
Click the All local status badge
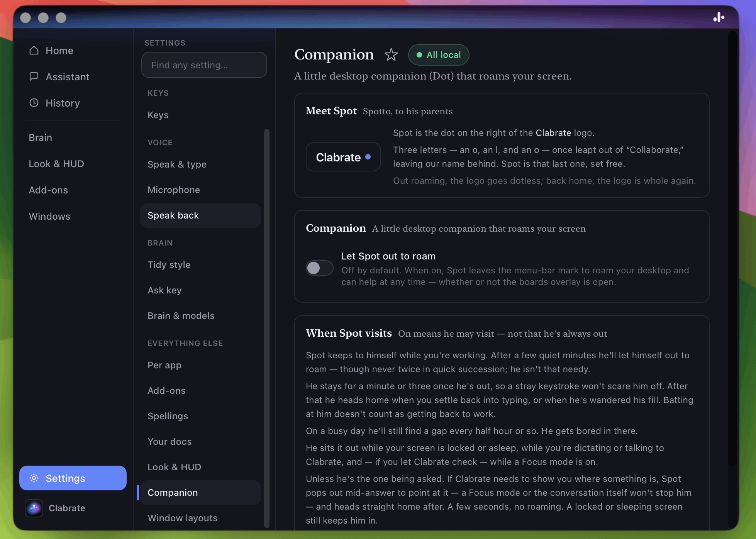[x=439, y=55]
